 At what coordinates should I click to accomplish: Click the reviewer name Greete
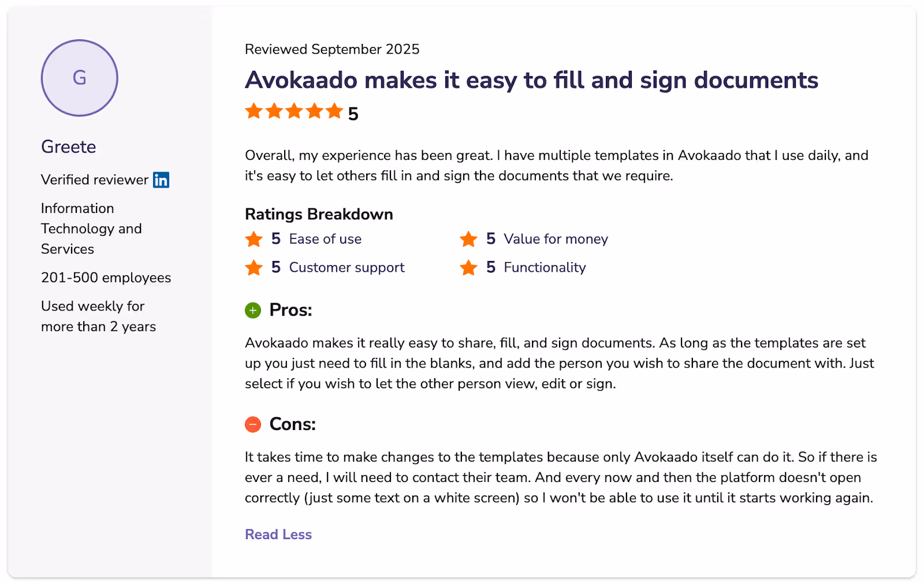point(68,147)
